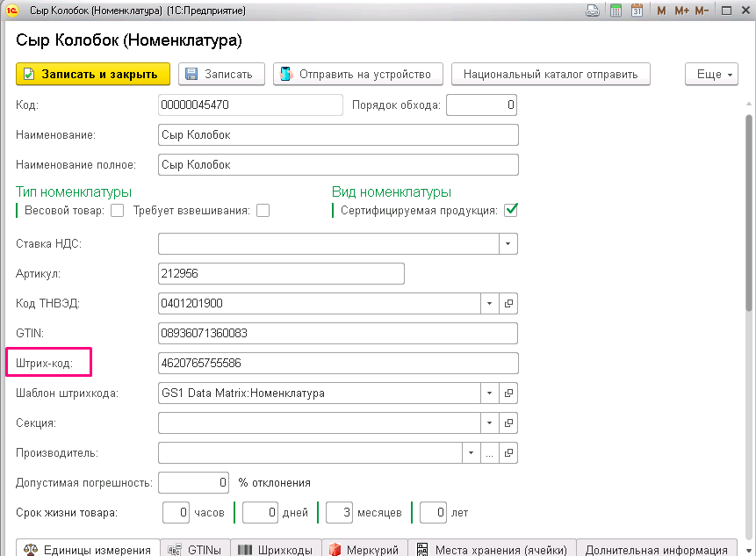Expand the Ставка НДС dropdown
Viewport: 756px width, 556px height.
pos(508,244)
